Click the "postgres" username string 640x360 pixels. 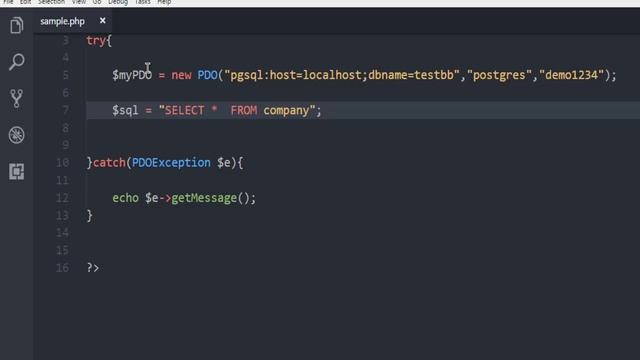pyautogui.click(x=499, y=75)
